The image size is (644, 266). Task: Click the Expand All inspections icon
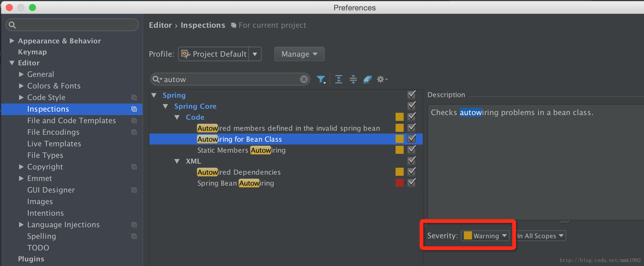(x=339, y=79)
